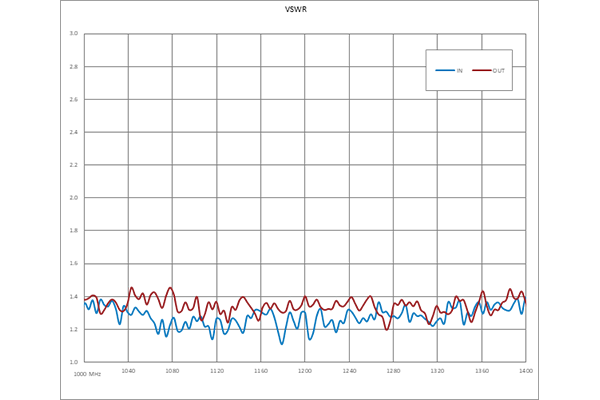The width and height of the screenshot is (600, 400).
Task: Click the blue IN line swatch
Action: point(445,70)
